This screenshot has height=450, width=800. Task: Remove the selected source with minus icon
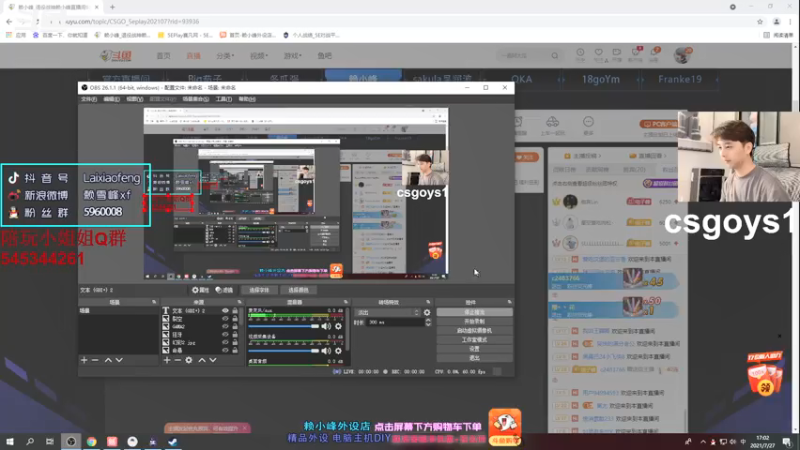[178, 360]
